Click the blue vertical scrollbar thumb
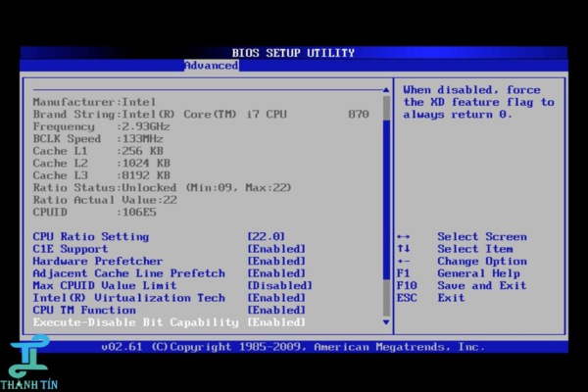This screenshot has height=392, width=588. coord(387,199)
